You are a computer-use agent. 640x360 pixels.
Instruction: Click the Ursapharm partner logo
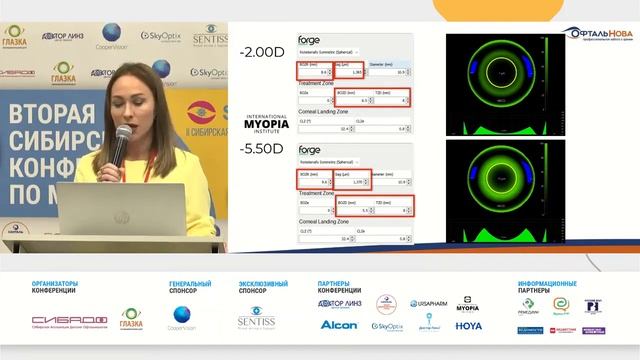[429, 304]
